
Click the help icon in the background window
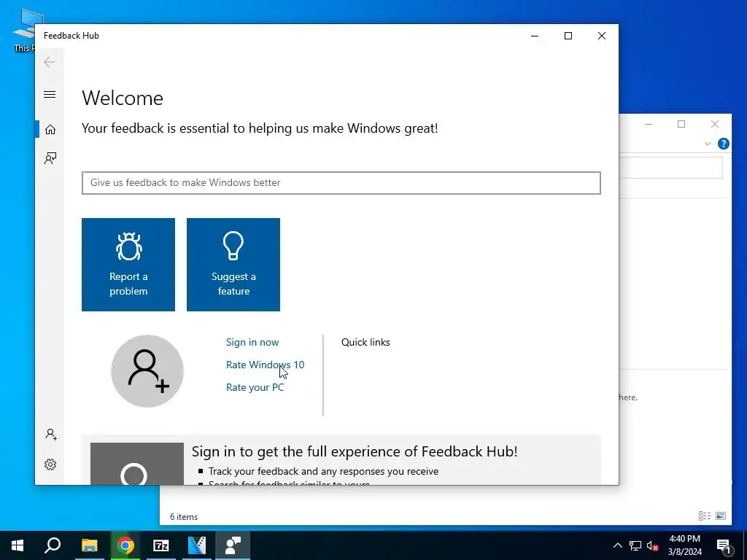pyautogui.click(x=723, y=144)
